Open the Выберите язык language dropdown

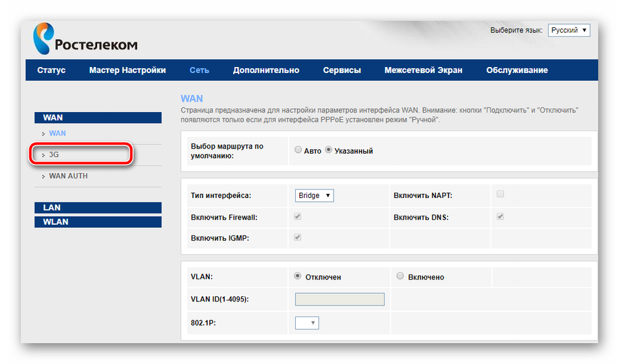pos(569,31)
